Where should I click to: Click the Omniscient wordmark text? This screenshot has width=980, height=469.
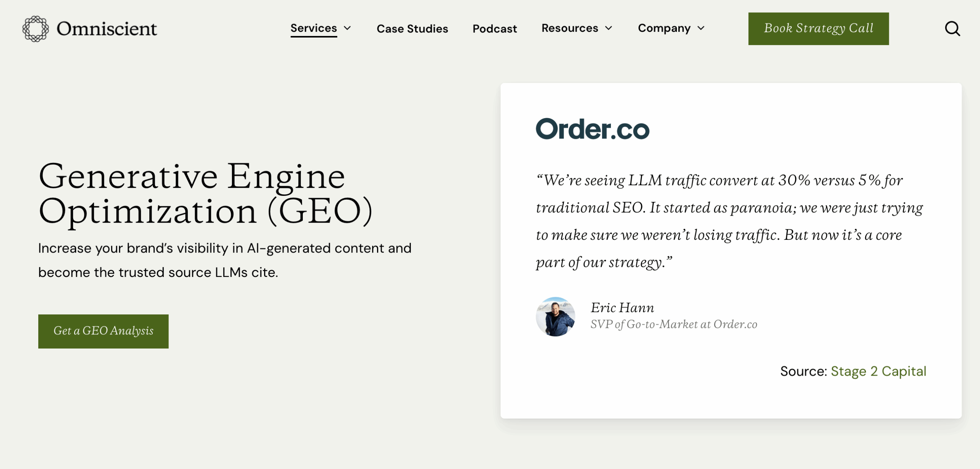tap(107, 29)
